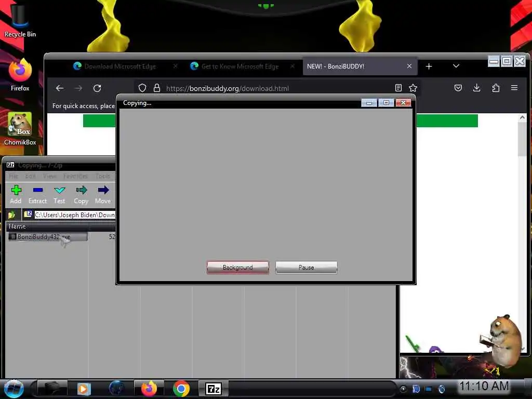Pause the copying operation
Viewport: 532px width, 399px height.
tap(306, 268)
